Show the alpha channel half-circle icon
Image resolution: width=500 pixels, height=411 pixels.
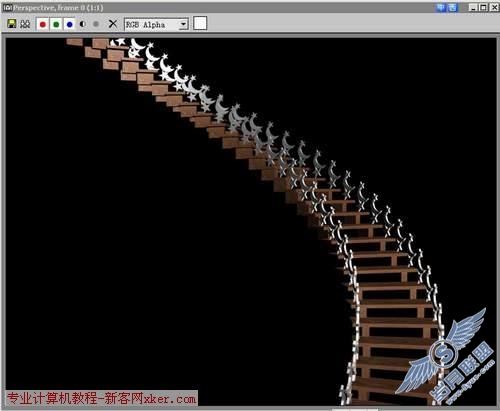point(83,24)
